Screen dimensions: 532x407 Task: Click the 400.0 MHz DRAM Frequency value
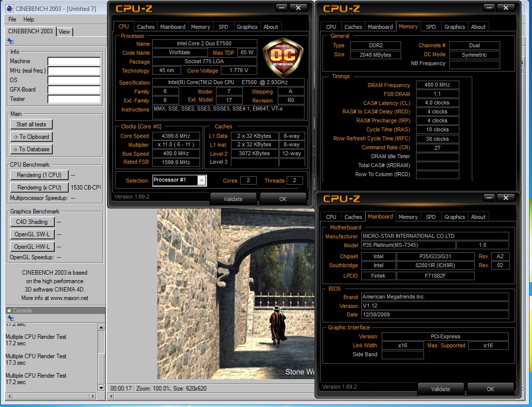click(x=437, y=85)
